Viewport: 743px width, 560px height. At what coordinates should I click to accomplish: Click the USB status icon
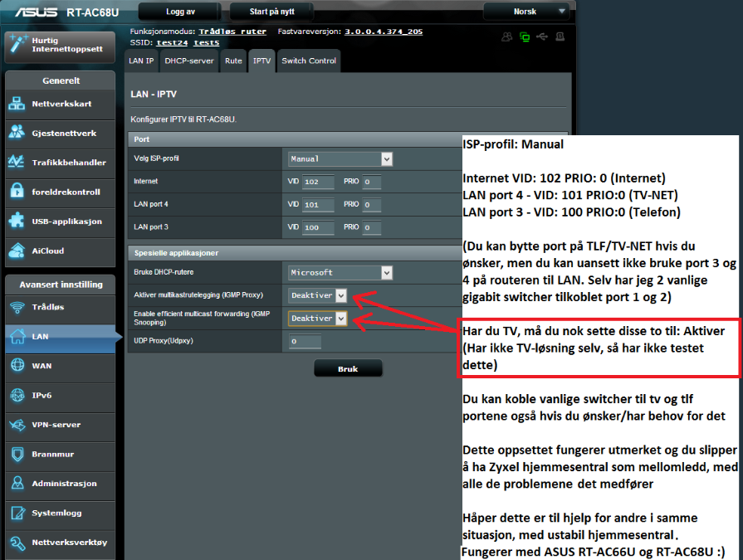[x=542, y=37]
